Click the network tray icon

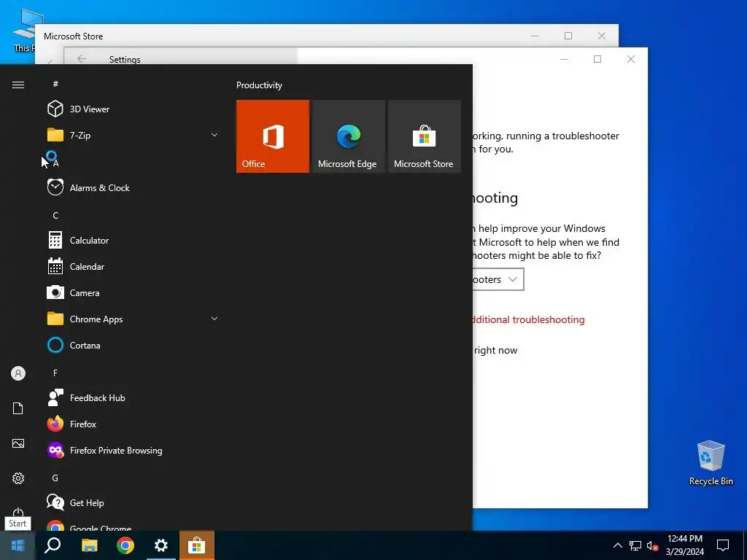tap(635, 545)
